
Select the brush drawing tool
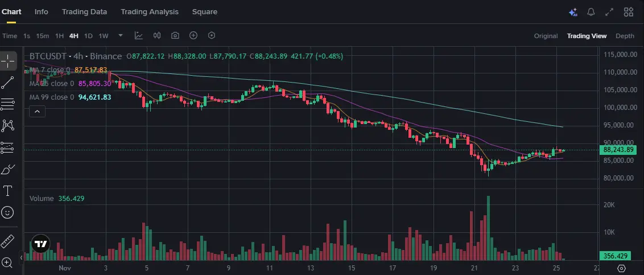pyautogui.click(x=7, y=169)
